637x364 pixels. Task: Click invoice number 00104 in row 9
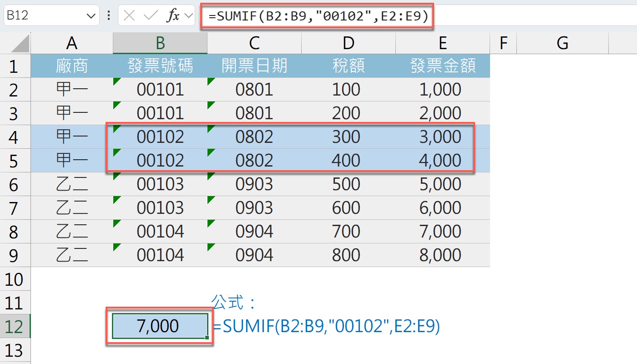point(160,255)
